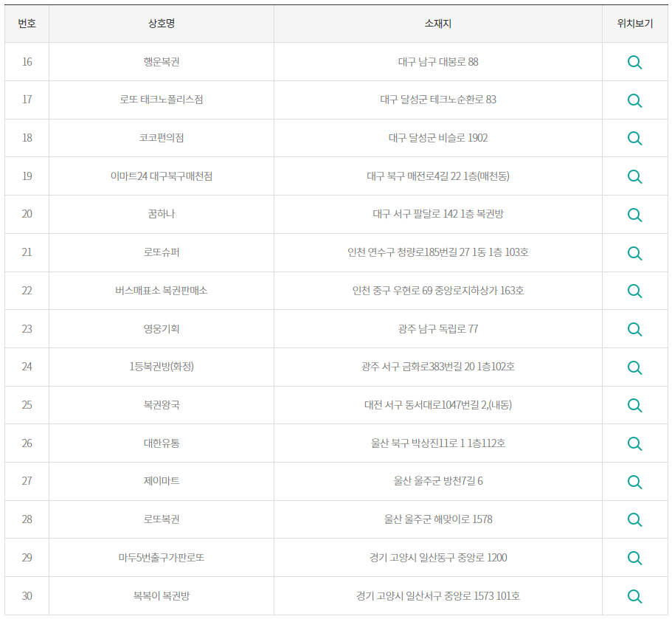Select row number 27
Screen dimensions: 672x619
point(27,481)
